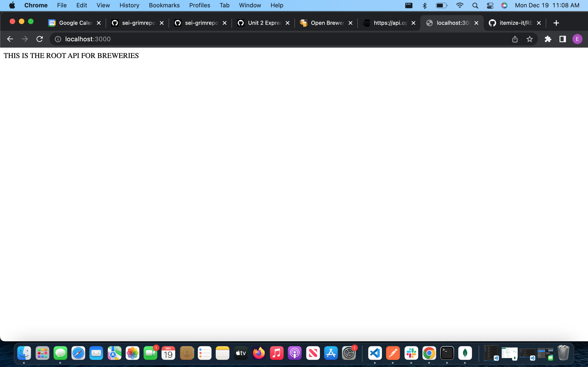View site information icon
Image resolution: width=588 pixels, height=367 pixels.
(x=58, y=39)
